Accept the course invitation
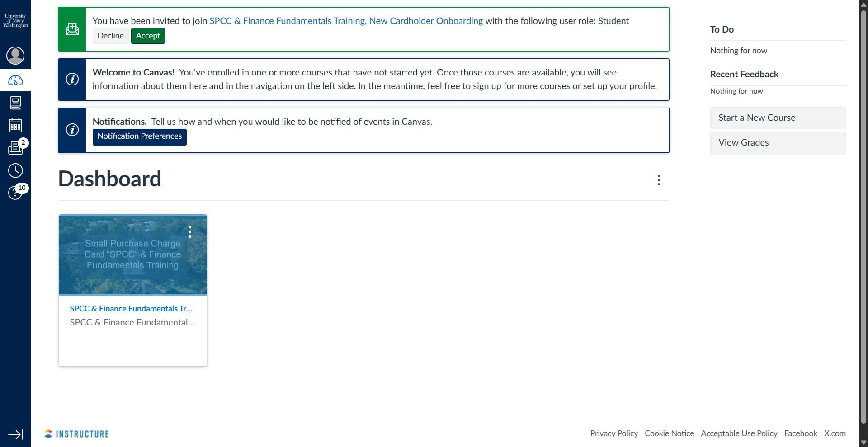This screenshot has width=868, height=447. pos(147,36)
